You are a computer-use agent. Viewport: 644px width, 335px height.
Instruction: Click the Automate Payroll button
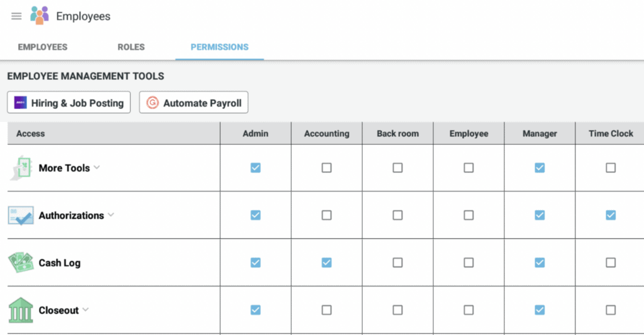tap(194, 103)
